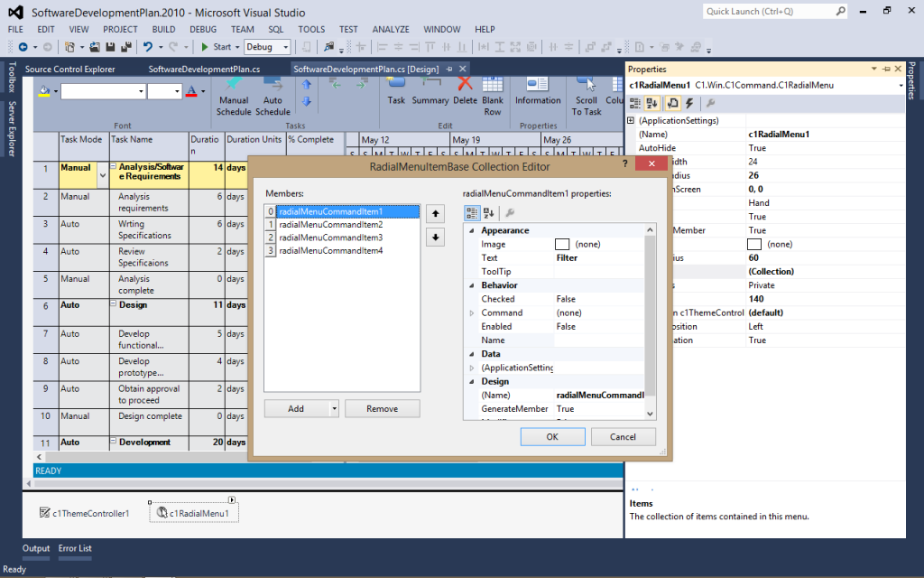Screen dimensions: 924x578
Task: Click the pin icon on Design tab
Action: [449, 69]
